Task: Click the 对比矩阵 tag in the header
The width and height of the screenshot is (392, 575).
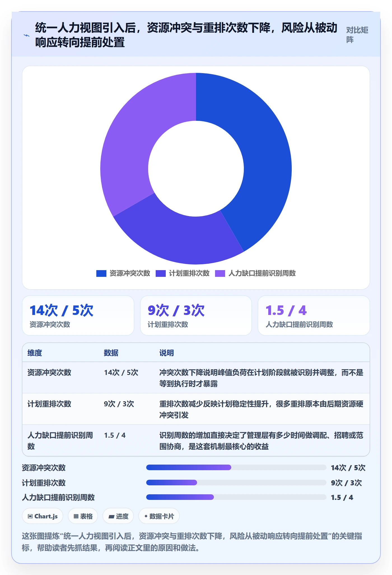Action: pos(357,35)
